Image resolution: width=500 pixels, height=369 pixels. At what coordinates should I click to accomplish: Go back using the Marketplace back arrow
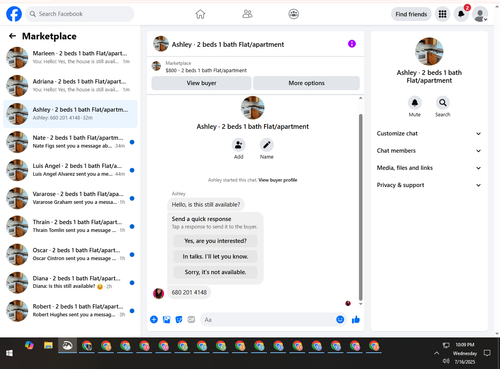12,36
